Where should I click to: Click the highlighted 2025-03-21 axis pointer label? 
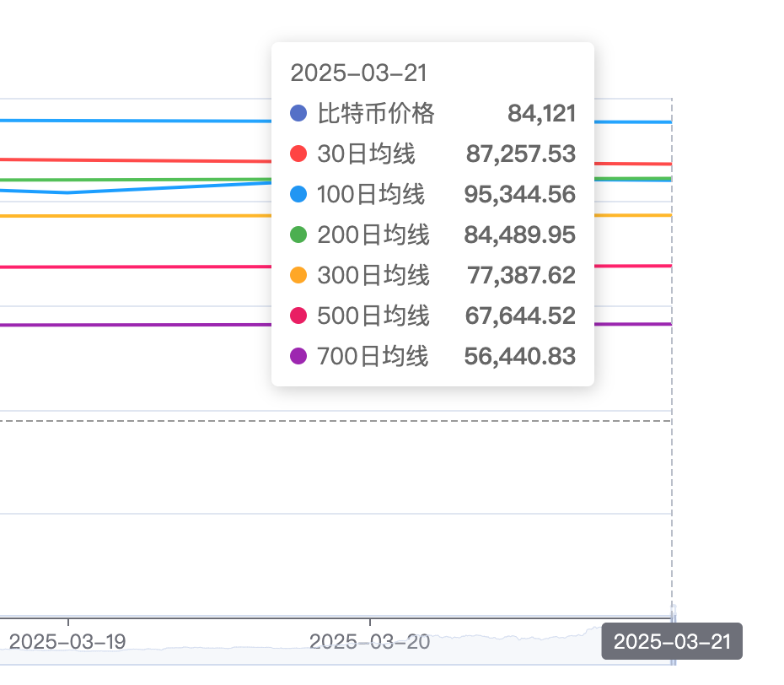(x=672, y=641)
